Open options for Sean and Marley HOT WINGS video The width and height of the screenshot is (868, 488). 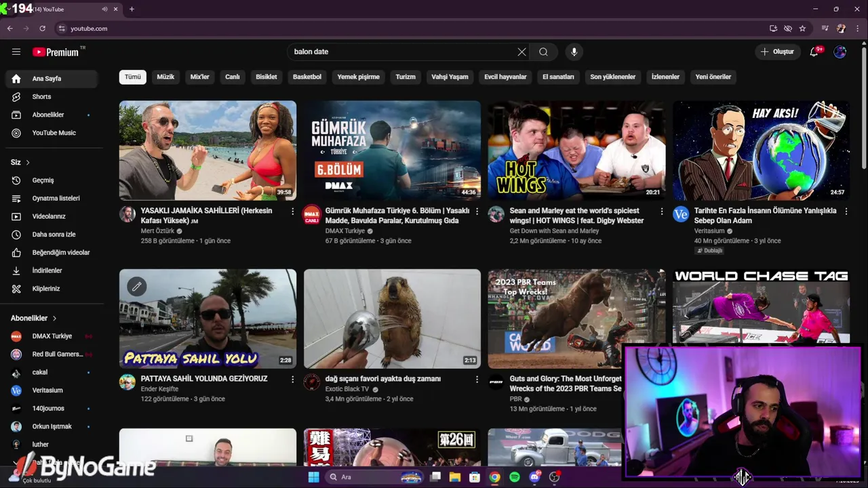661,211
